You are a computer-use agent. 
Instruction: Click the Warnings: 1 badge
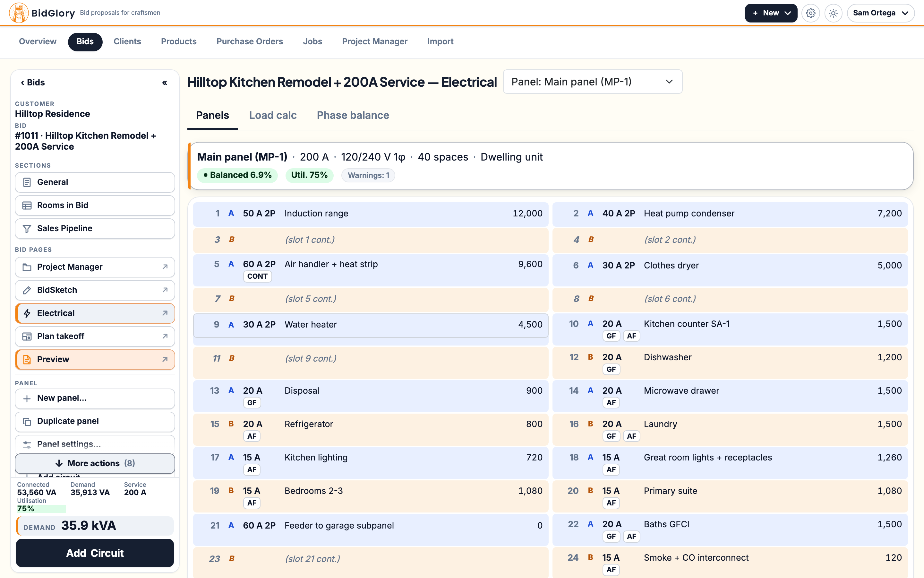tap(368, 175)
